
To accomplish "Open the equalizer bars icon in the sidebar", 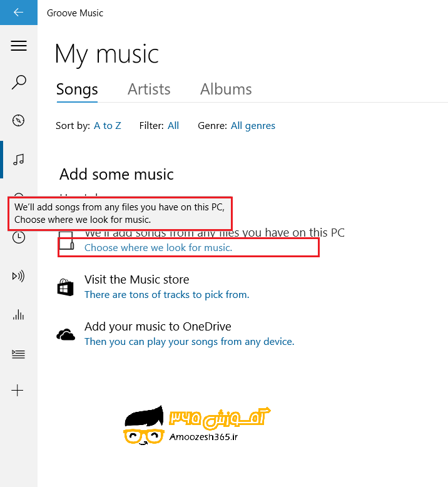I will click(x=18, y=315).
